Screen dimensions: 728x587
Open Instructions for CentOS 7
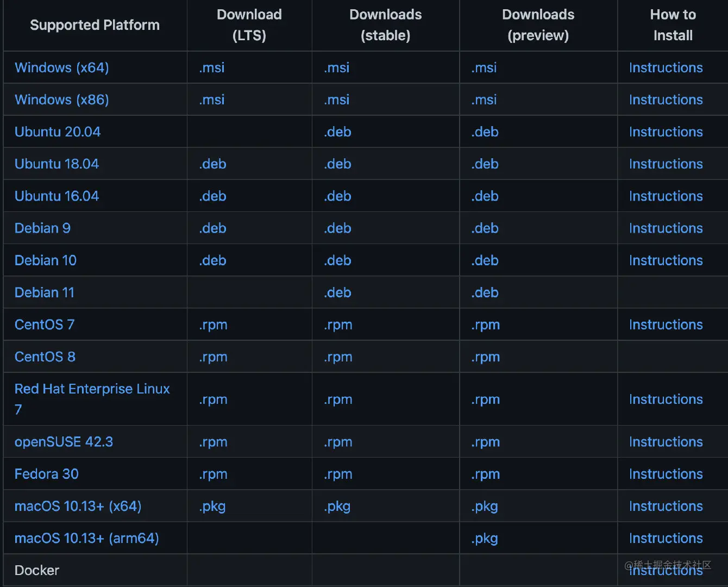[x=666, y=324]
